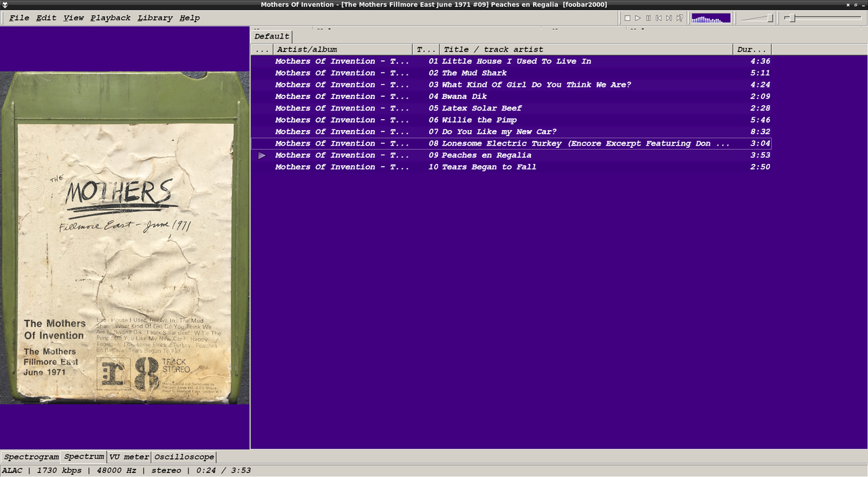868x477 pixels.
Task: Click 48000 Hz in the status bar
Action: [116, 470]
